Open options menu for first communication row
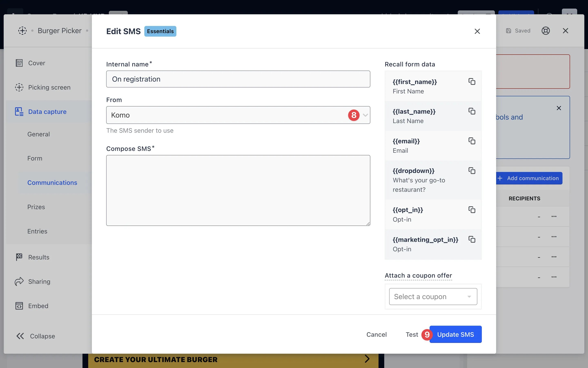 click(x=554, y=216)
